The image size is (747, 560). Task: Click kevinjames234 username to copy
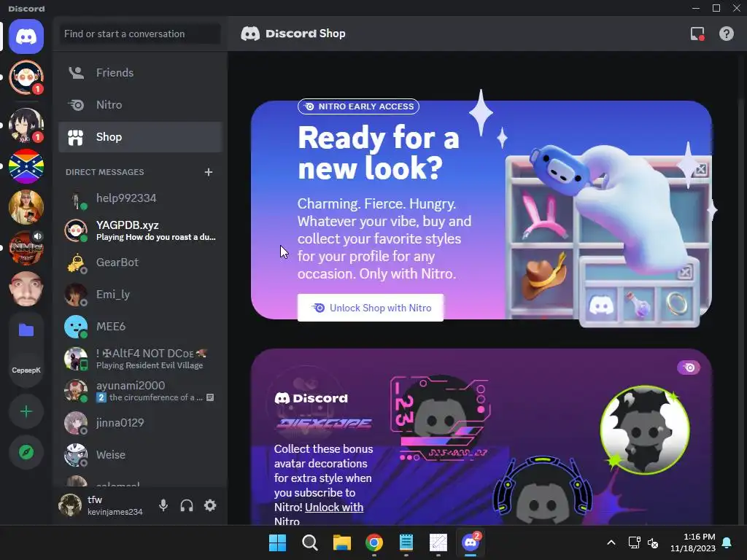coord(115,512)
